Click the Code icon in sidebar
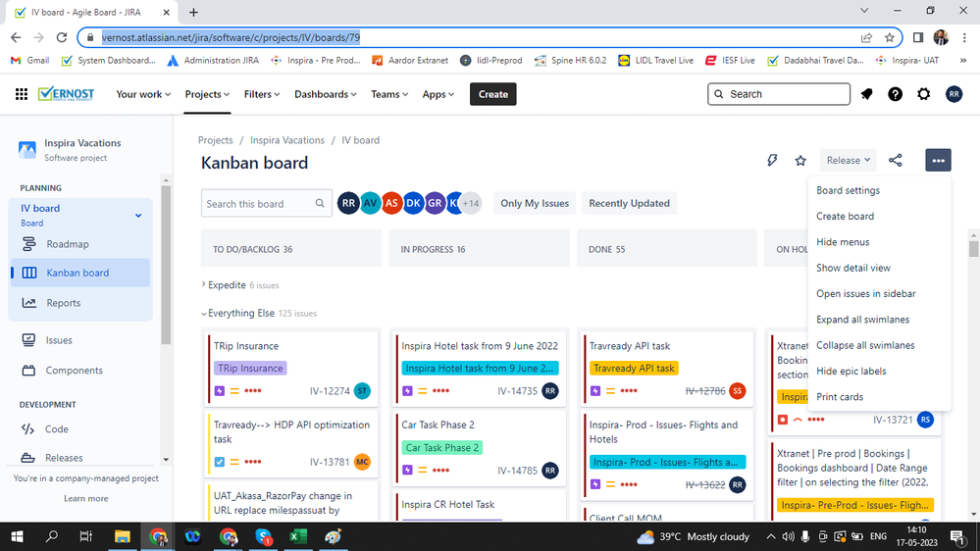 point(27,429)
